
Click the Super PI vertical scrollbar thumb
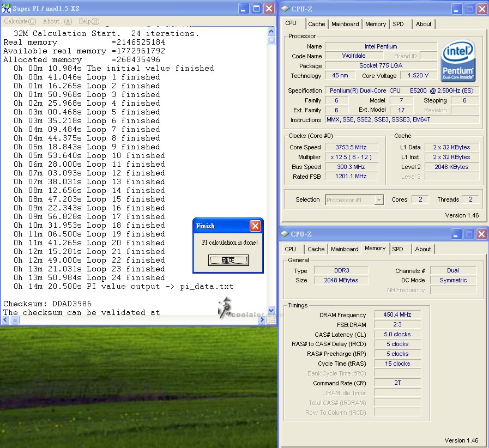coord(271,40)
